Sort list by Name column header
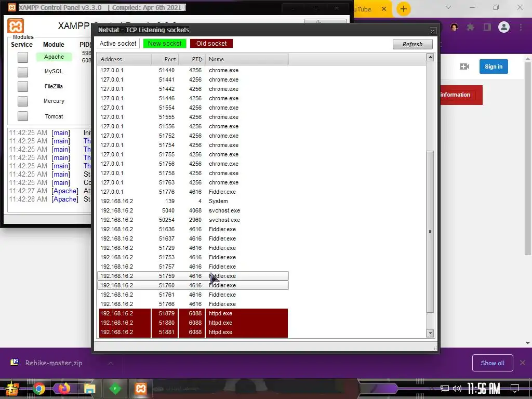The width and height of the screenshot is (532, 399). click(247, 59)
